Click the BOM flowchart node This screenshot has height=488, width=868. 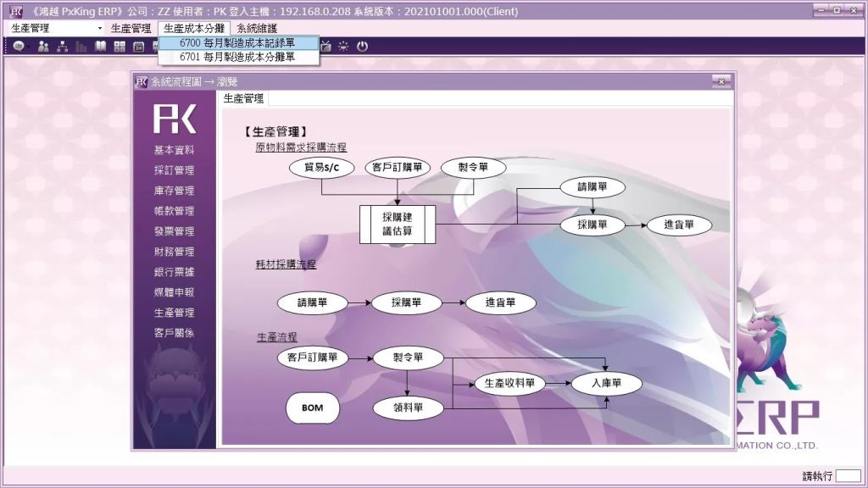tap(312, 408)
